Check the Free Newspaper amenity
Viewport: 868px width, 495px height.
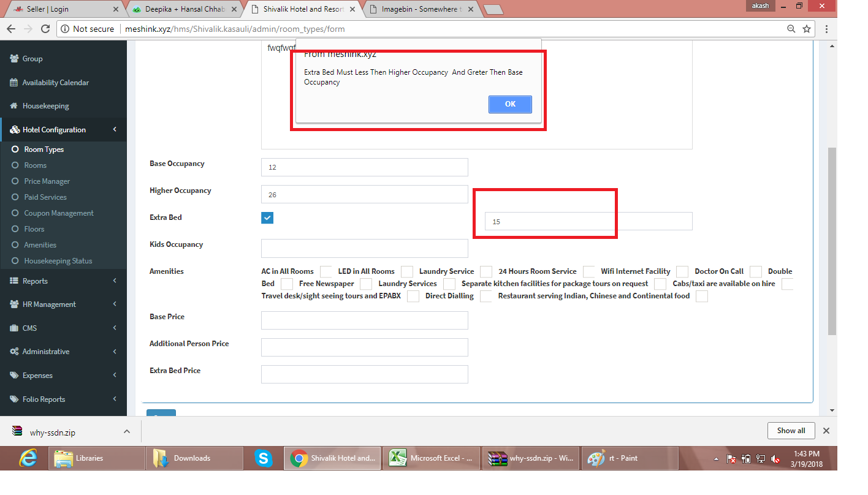[x=366, y=284]
